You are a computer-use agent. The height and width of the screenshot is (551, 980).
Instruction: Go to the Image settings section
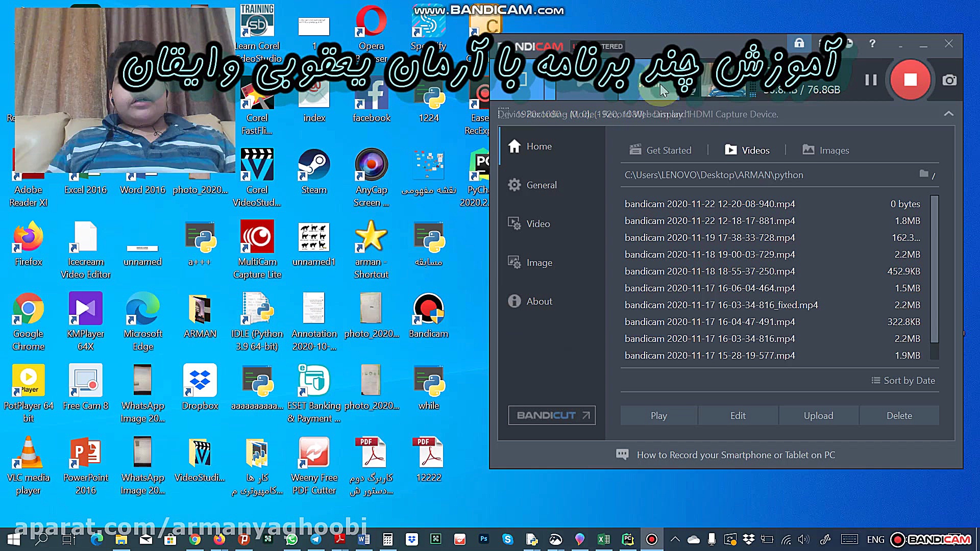tap(538, 263)
